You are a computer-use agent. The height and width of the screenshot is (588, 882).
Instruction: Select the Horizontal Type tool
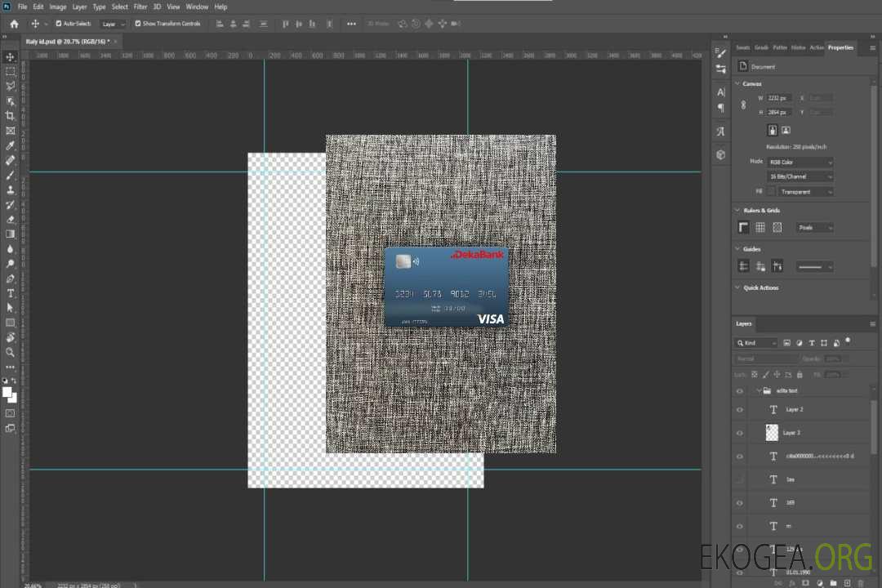11,293
